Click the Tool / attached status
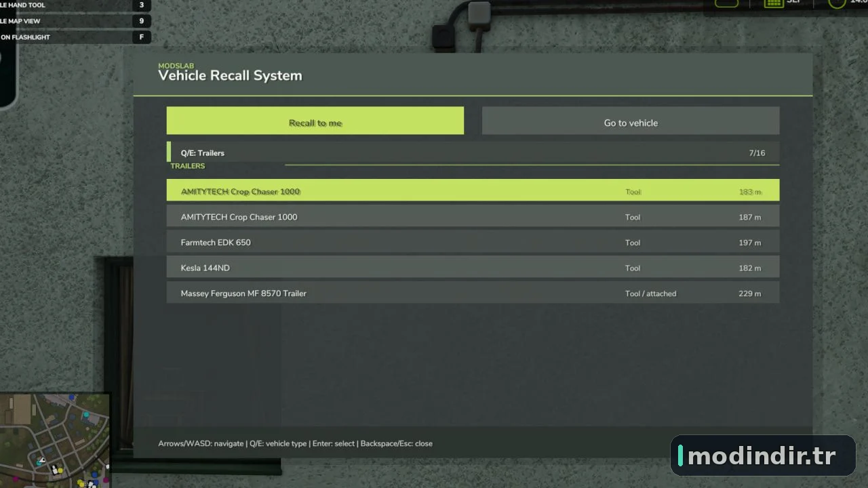 click(650, 293)
